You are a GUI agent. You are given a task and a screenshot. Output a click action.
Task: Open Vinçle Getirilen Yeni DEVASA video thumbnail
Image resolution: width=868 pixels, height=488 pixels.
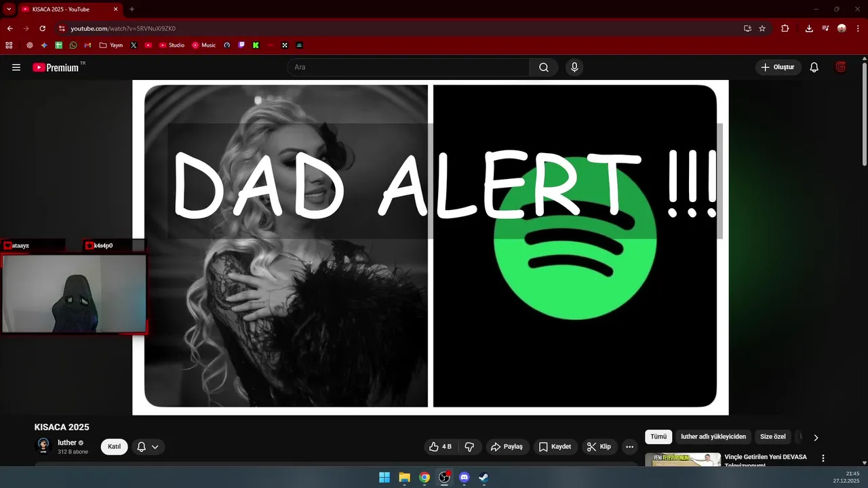683,460
